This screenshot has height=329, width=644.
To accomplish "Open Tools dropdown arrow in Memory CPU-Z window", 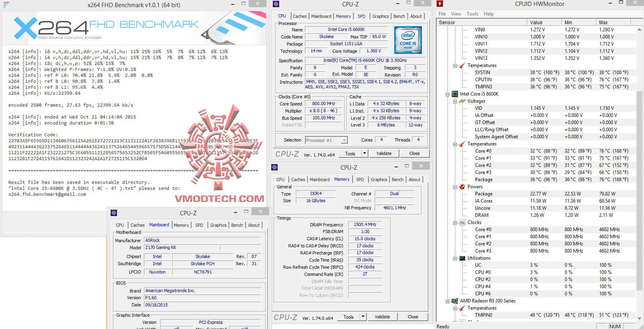I will tap(363, 317).
